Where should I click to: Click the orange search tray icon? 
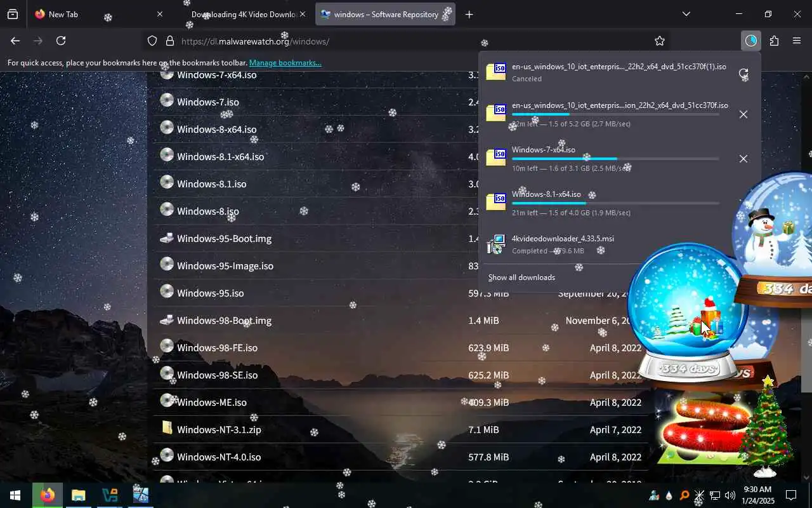tap(684, 495)
